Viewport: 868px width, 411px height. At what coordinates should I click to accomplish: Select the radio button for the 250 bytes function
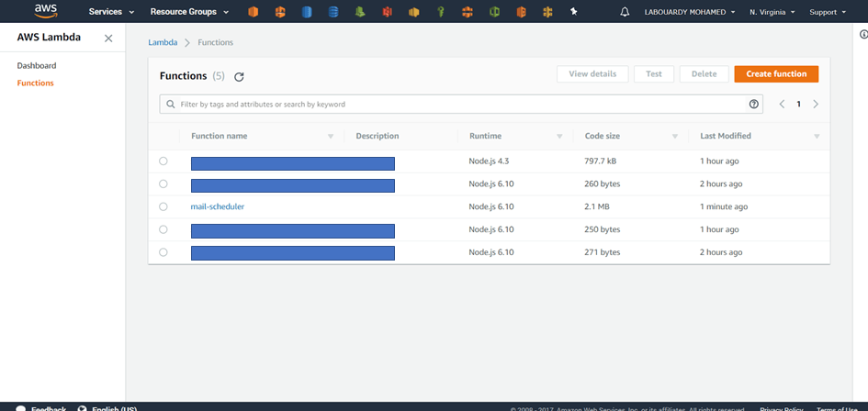163,229
